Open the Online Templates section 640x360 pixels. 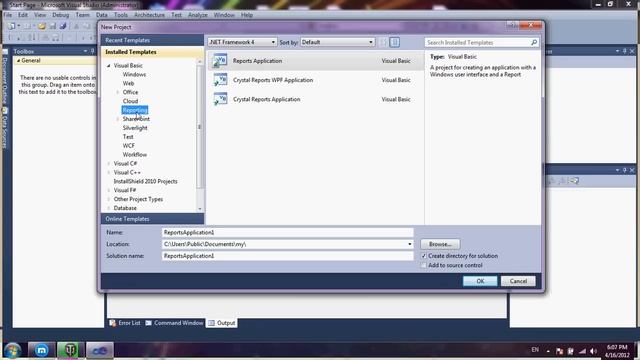(152, 219)
